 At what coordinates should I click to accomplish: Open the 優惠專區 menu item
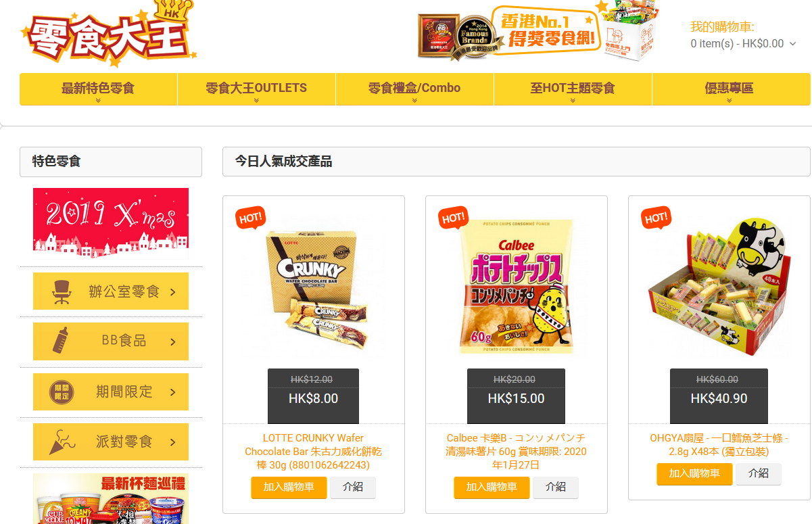point(731,89)
